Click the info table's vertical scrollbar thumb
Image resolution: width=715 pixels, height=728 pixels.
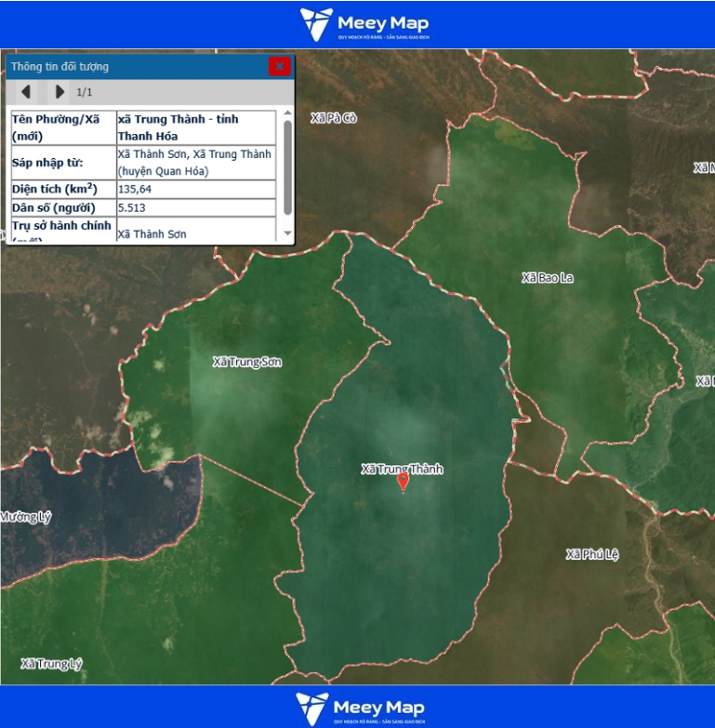(287, 167)
